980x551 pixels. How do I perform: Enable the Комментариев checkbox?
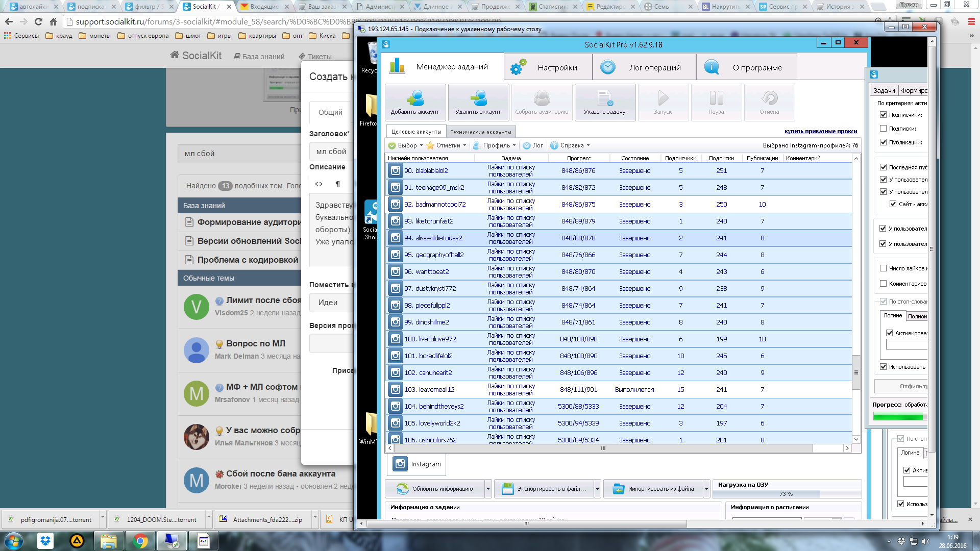point(884,284)
